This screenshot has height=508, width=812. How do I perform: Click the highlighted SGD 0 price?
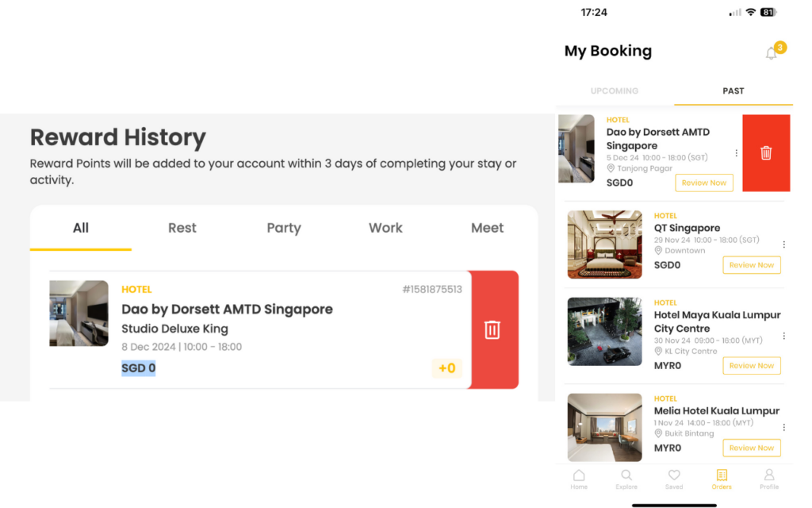pyautogui.click(x=138, y=368)
